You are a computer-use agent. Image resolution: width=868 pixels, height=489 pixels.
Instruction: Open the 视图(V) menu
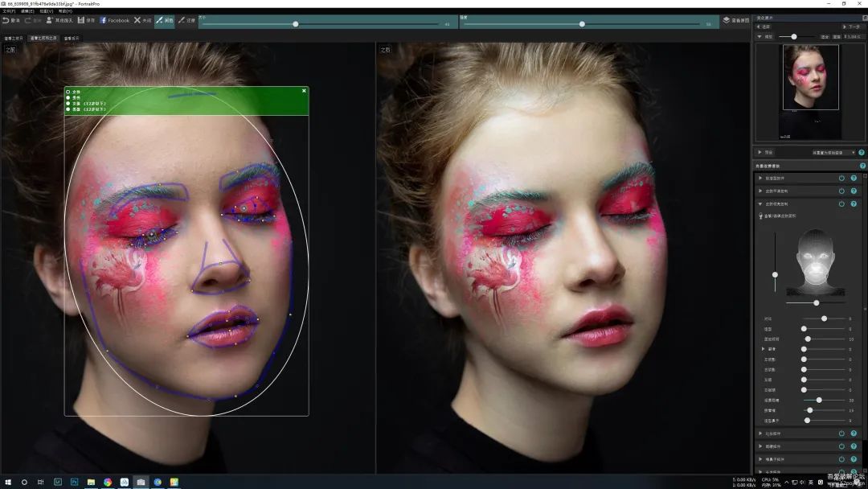click(47, 11)
